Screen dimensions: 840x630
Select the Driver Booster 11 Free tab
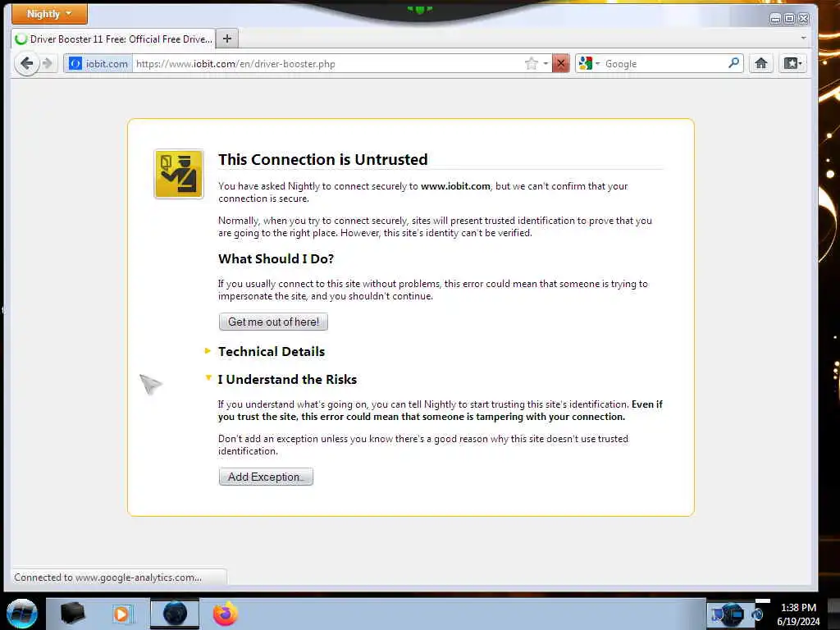[113, 39]
